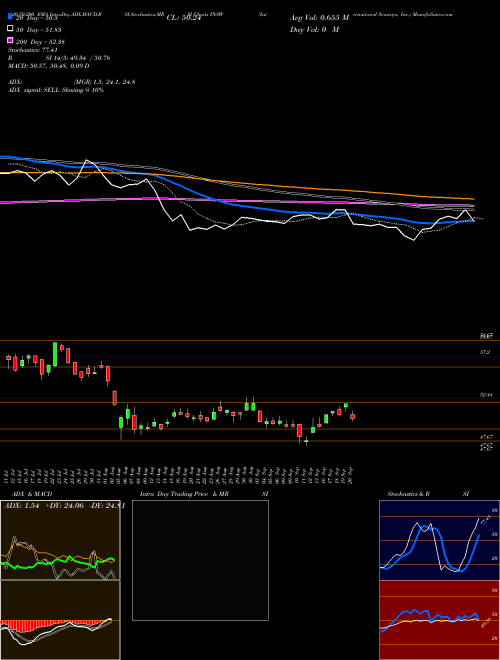500x660 pixels.
Task: Click the magenta 200 Day EMA legend swatch
Action: coord(10,41)
